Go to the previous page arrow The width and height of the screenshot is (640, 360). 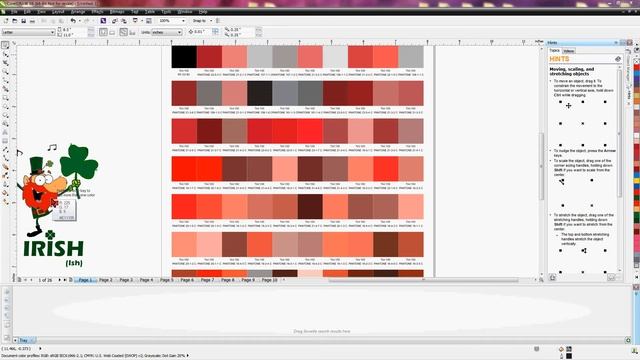point(31,280)
